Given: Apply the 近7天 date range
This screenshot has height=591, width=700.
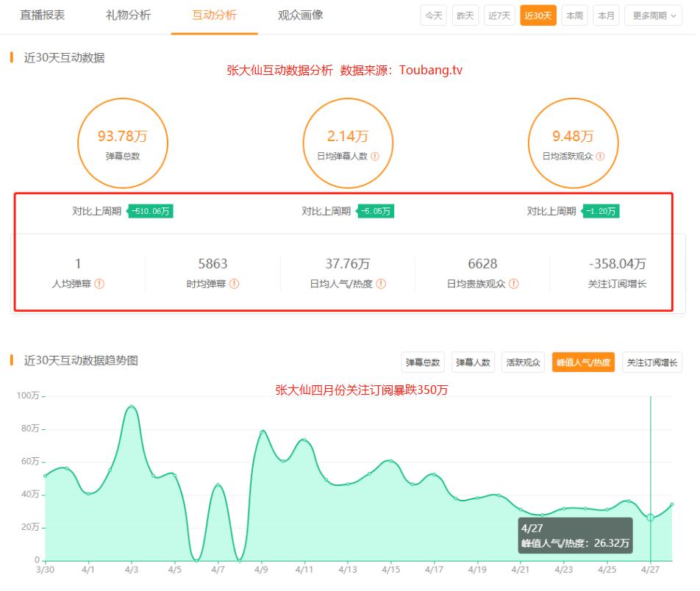Looking at the screenshot, I should [499, 15].
